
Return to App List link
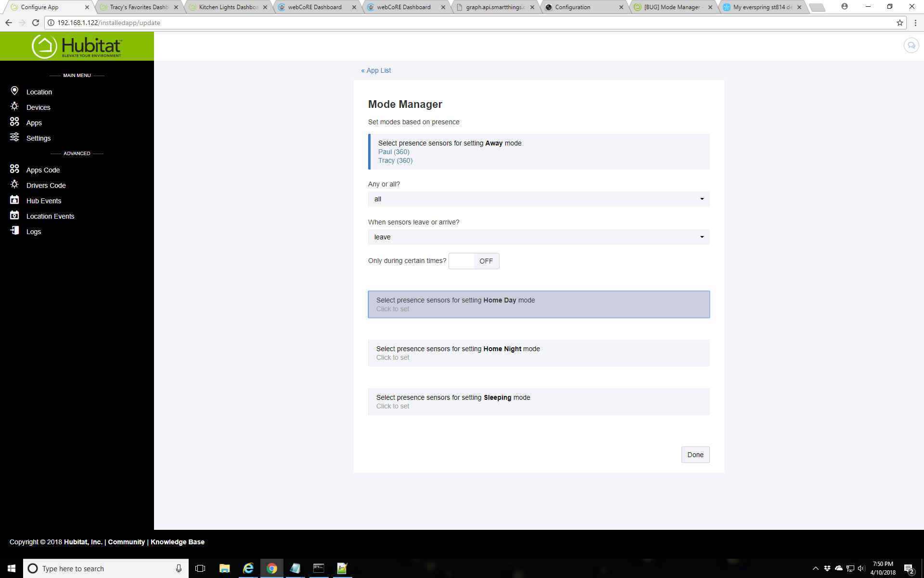[376, 70]
